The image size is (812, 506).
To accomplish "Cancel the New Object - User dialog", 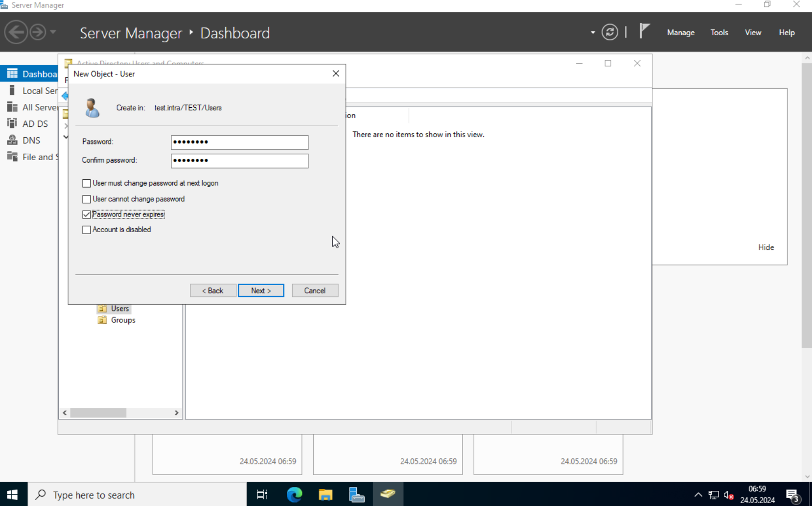I will click(315, 290).
